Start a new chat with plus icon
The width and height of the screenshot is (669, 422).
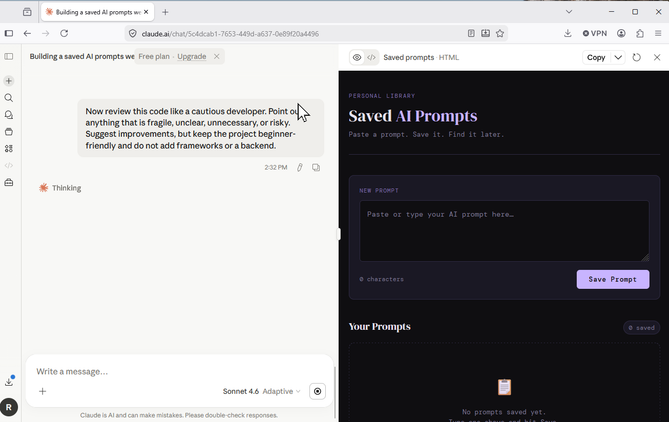9,81
